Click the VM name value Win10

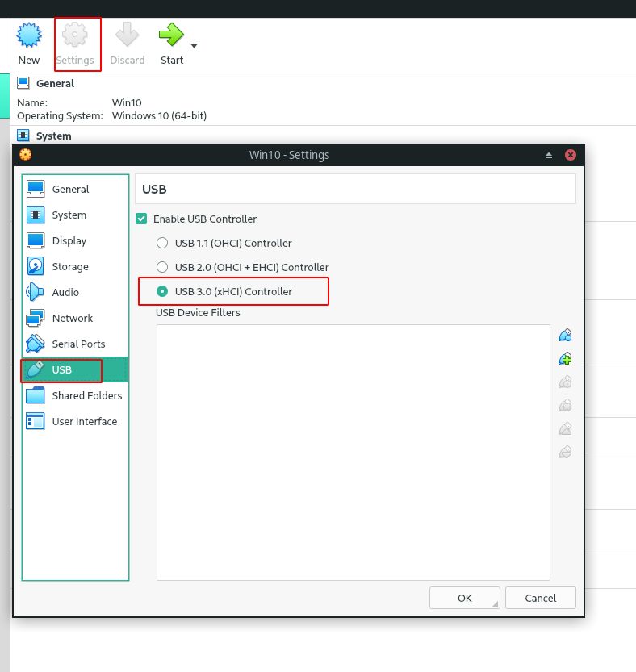click(127, 103)
